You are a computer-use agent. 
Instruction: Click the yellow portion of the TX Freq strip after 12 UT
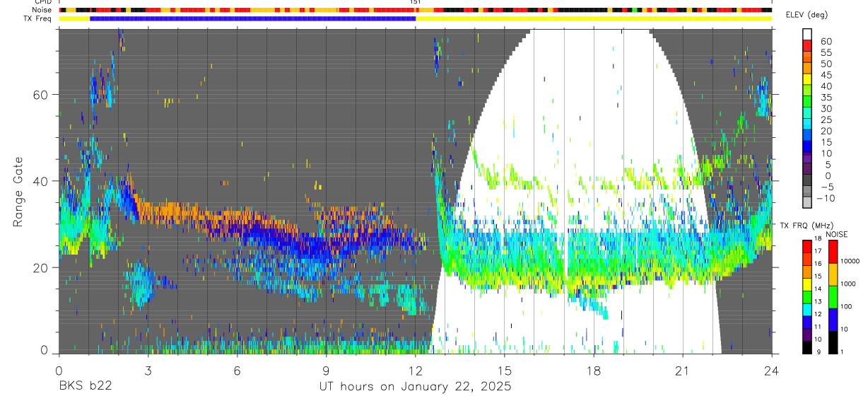tap(594, 18)
